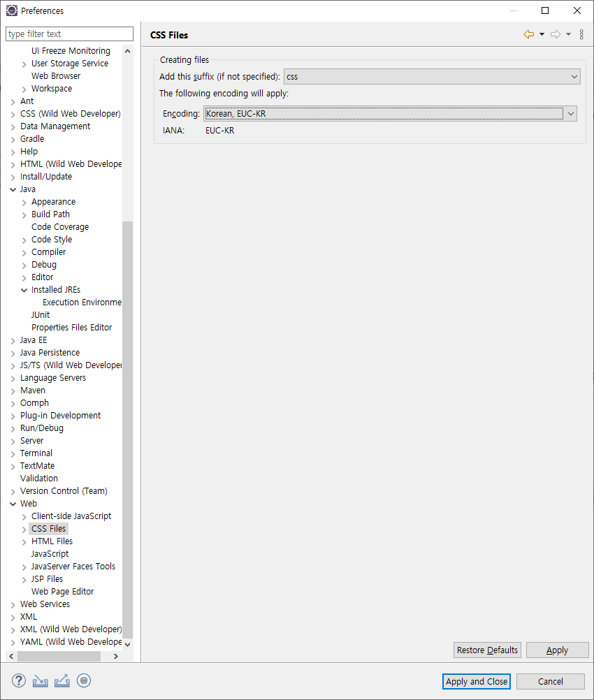594x700 pixels.
Task: Click the type filter text field
Action: pyautogui.click(x=69, y=34)
